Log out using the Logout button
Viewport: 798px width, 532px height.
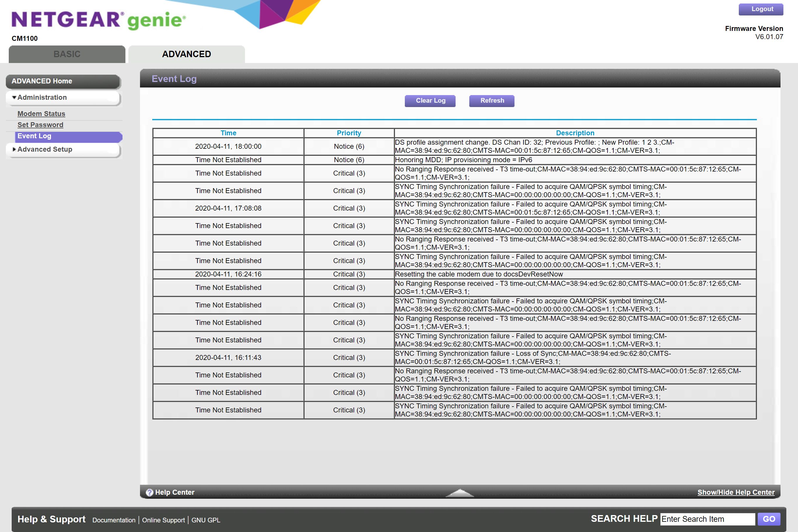point(761,9)
